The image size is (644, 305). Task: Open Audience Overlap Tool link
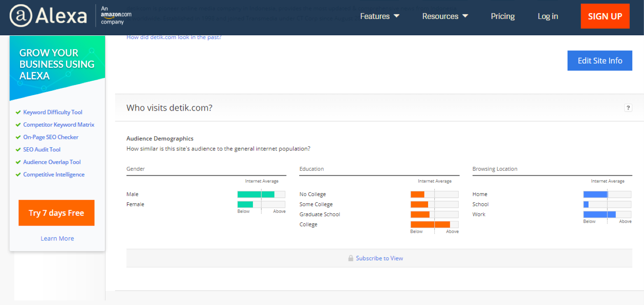click(x=52, y=162)
